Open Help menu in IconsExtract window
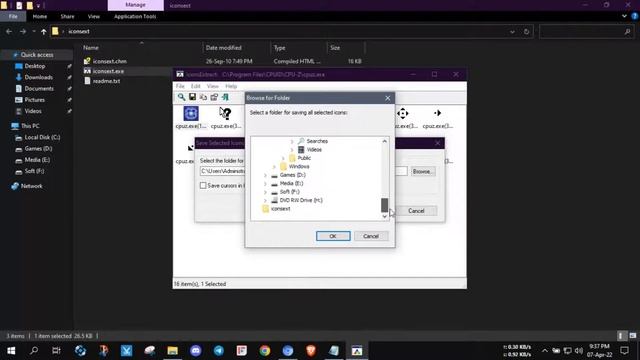640x360 pixels. pyautogui.click(x=231, y=87)
